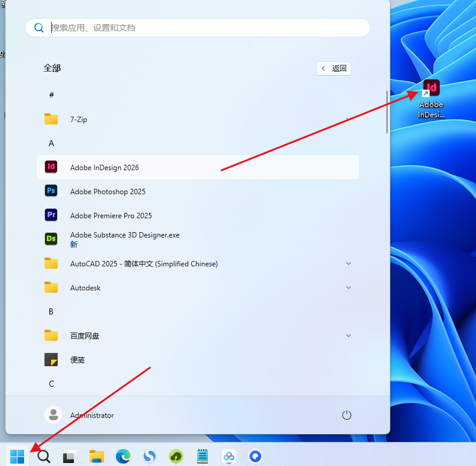The image size is (476, 466).
Task: Click the 搜索应用、设置和文档 search field
Action: [x=198, y=28]
